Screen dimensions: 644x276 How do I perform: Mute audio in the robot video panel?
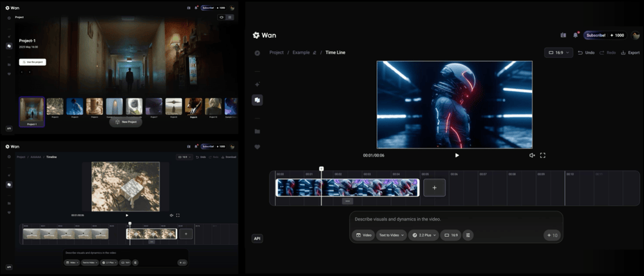[x=532, y=155]
